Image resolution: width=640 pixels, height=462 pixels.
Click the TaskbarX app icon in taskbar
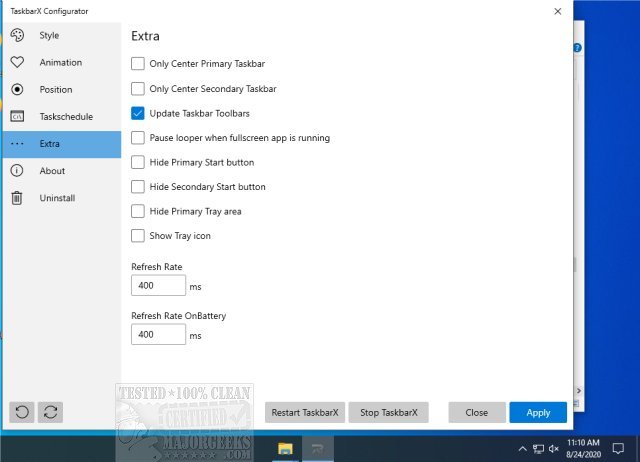point(318,449)
